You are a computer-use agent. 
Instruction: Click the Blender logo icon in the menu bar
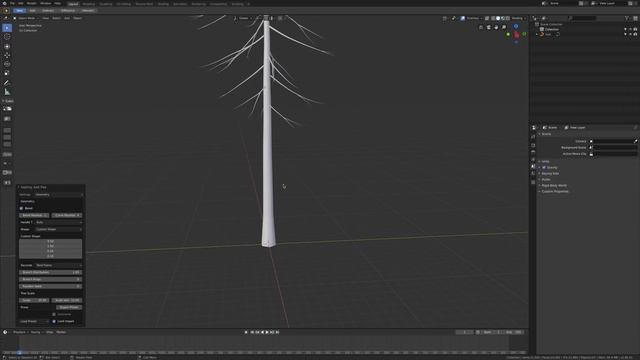click(4, 3)
